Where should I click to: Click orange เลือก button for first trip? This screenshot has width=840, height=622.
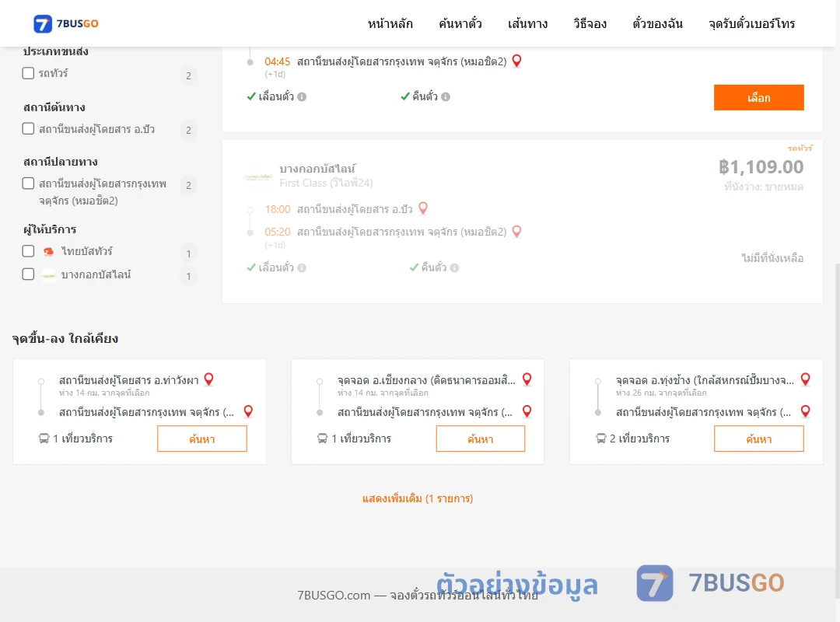(758, 97)
